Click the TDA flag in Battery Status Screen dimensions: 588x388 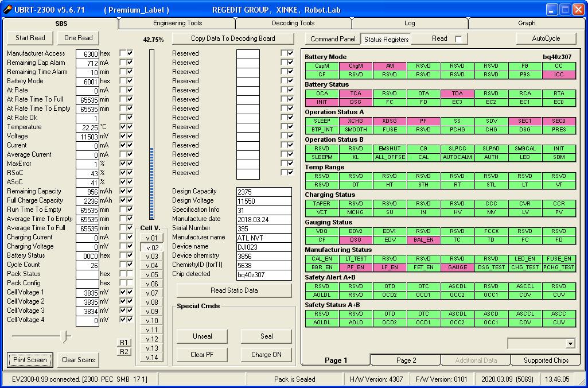(457, 94)
